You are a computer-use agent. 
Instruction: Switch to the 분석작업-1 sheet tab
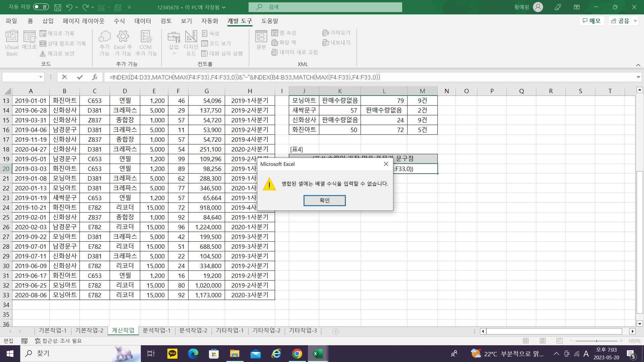(x=156, y=330)
